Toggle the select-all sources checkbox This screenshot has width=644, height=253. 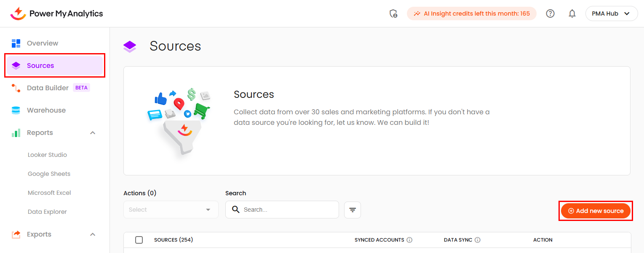[x=139, y=240]
